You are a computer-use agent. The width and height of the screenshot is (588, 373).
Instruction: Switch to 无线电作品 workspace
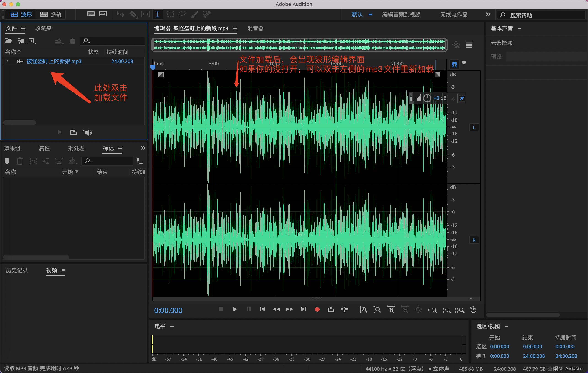coord(454,14)
